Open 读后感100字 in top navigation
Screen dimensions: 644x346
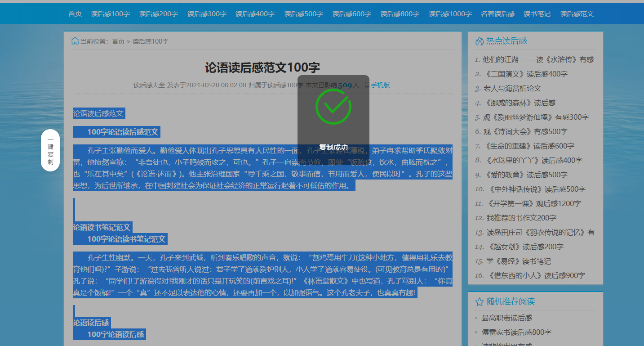click(111, 14)
